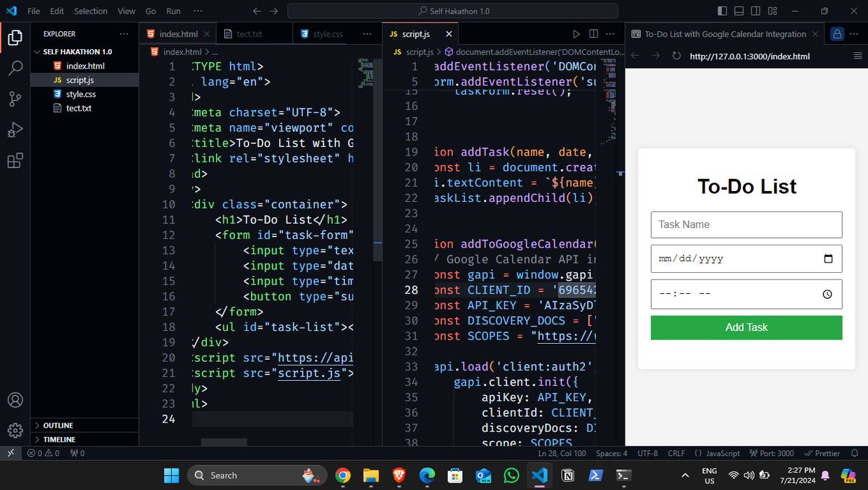Open the View menu
868x490 pixels.
[x=127, y=11]
